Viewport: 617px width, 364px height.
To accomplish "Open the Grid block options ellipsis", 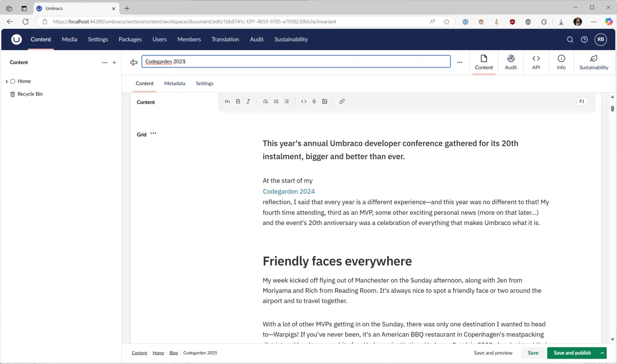I will [x=153, y=133].
